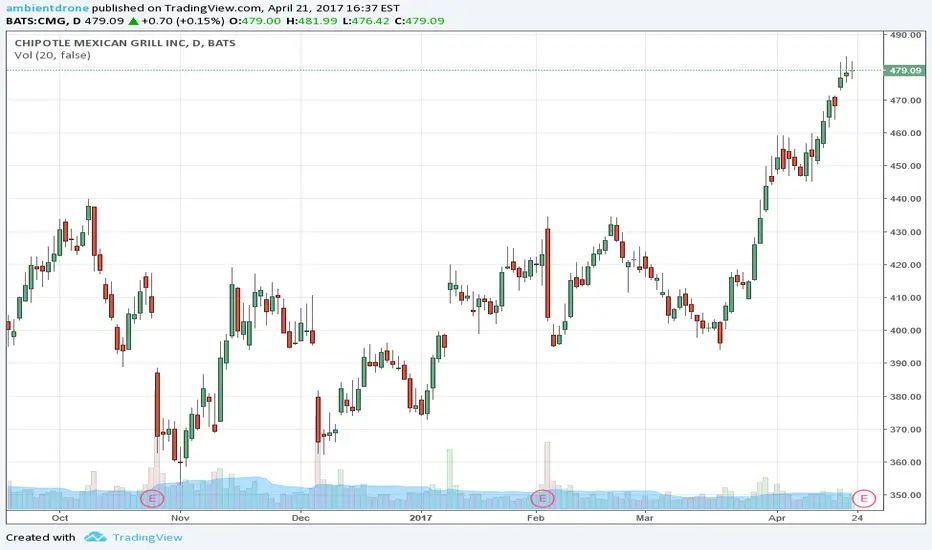Open the ambientdrone author profile link
The image size is (932, 550).
coord(48,8)
